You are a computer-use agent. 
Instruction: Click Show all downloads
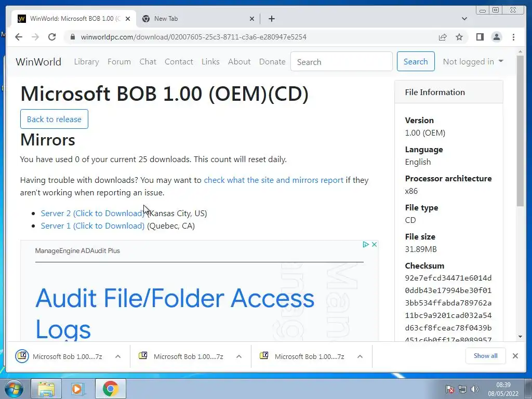[486, 356]
